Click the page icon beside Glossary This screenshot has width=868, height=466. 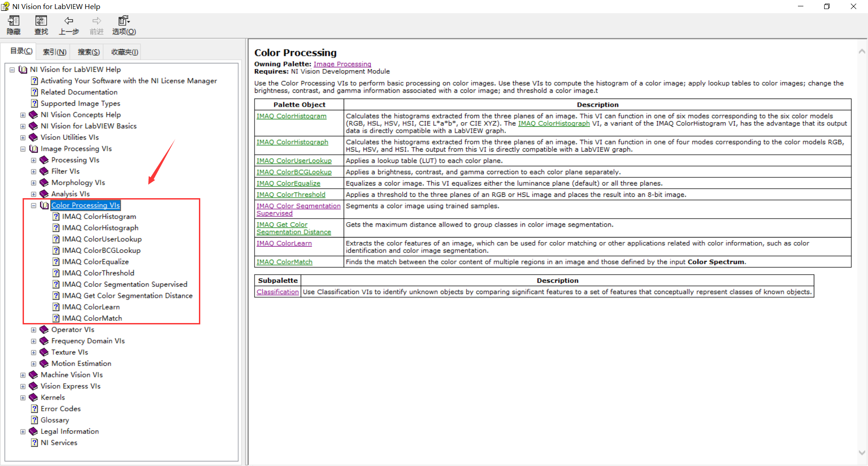(34, 420)
